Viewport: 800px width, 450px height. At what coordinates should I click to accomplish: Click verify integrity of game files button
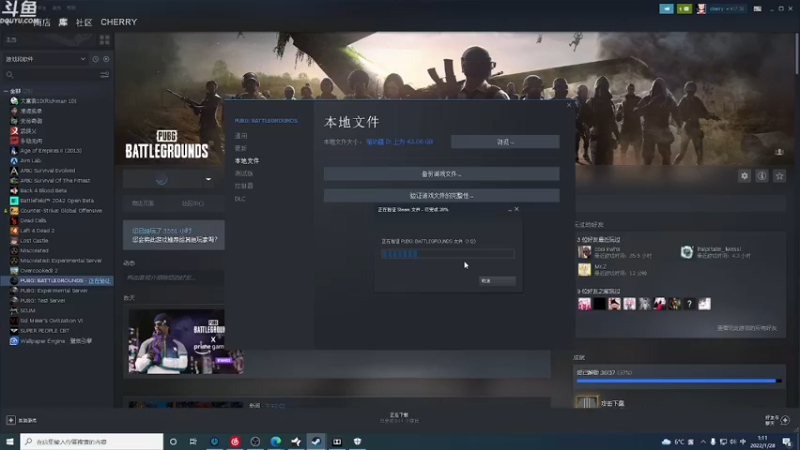coord(441,195)
